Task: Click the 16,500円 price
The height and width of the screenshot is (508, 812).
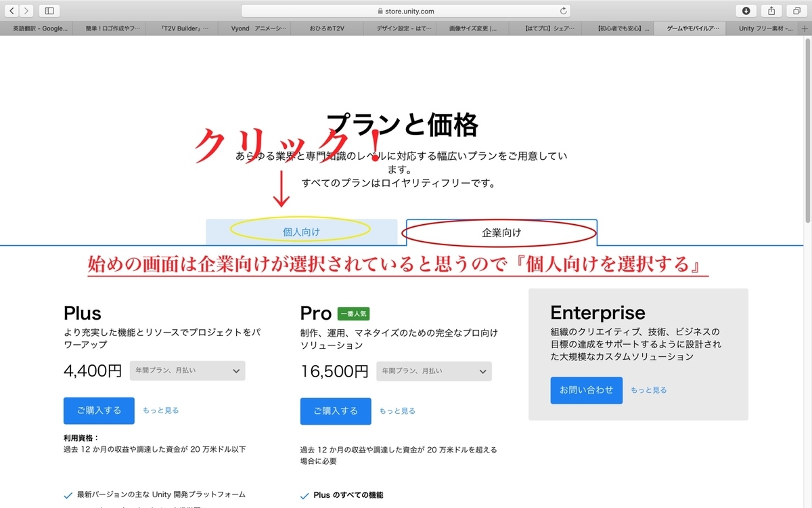Action: (334, 371)
